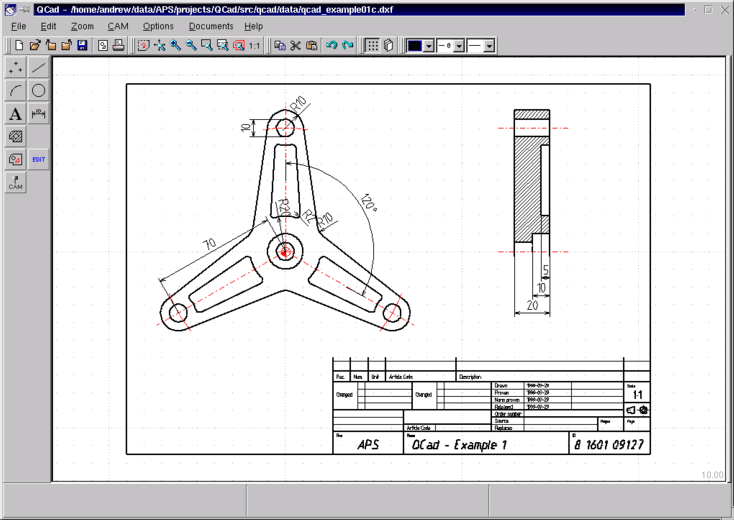The width and height of the screenshot is (734, 520).
Task: Open the Edit menu
Action: pyautogui.click(x=48, y=26)
